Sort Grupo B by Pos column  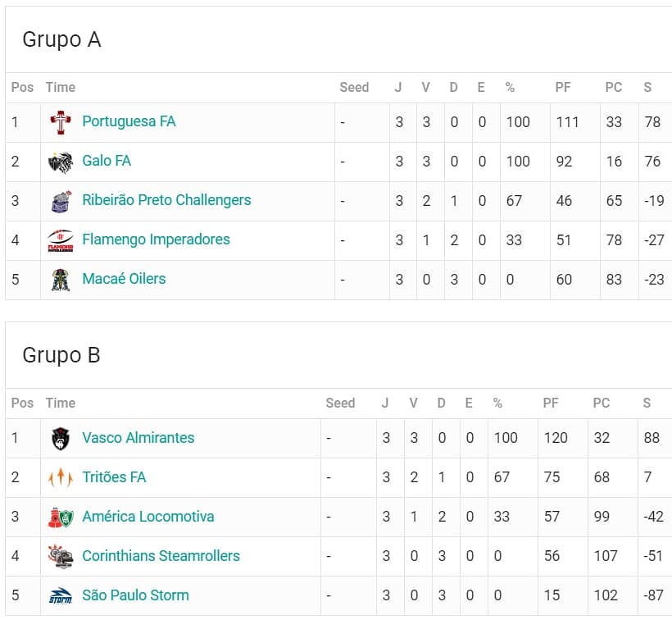(22, 403)
